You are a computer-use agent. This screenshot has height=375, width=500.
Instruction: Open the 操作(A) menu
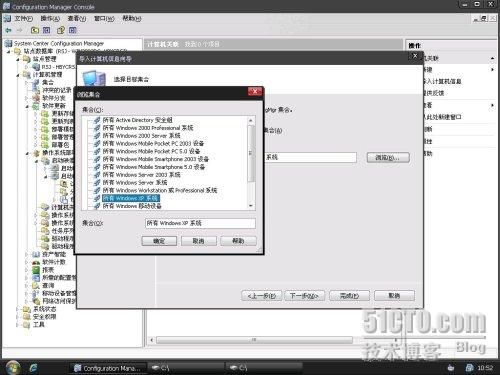(x=50, y=18)
